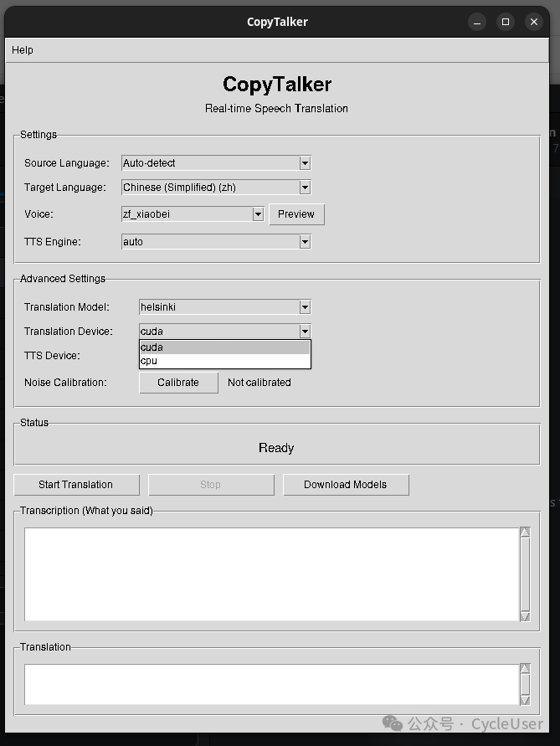Click Translation scrollbar up arrow
The image size is (560, 746).
pyautogui.click(x=525, y=669)
